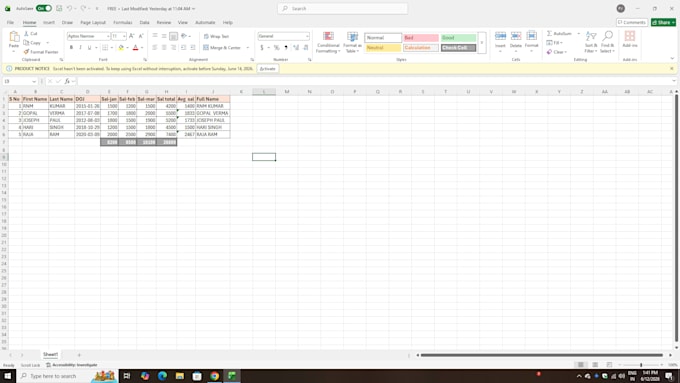Pick the Fill Color yellow swatch
Viewport: 680px width, 383px height.
121,47
